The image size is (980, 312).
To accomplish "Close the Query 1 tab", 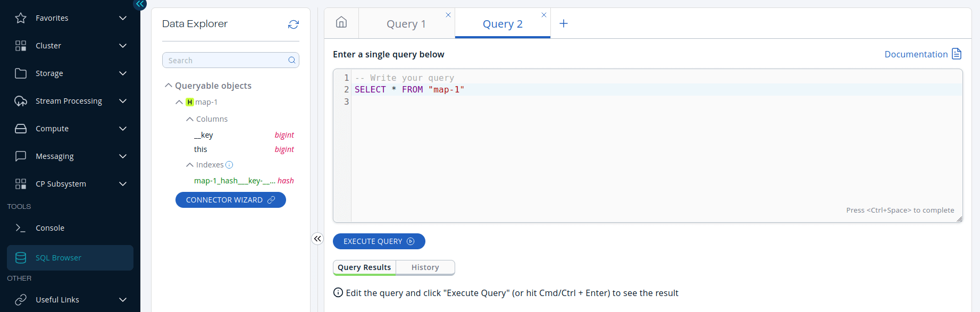I will (448, 15).
